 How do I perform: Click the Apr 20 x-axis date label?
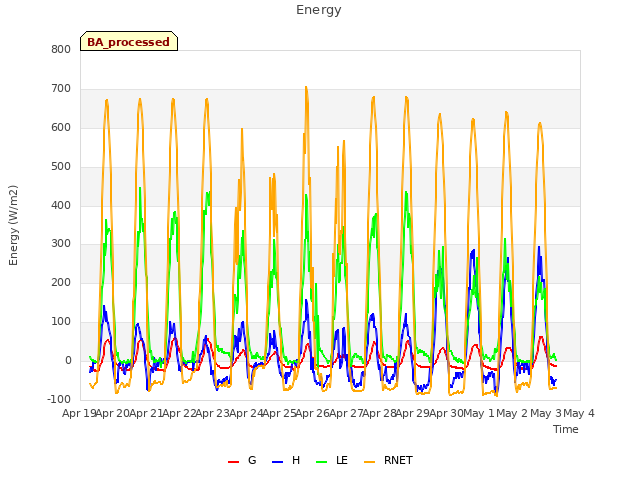tap(112, 413)
